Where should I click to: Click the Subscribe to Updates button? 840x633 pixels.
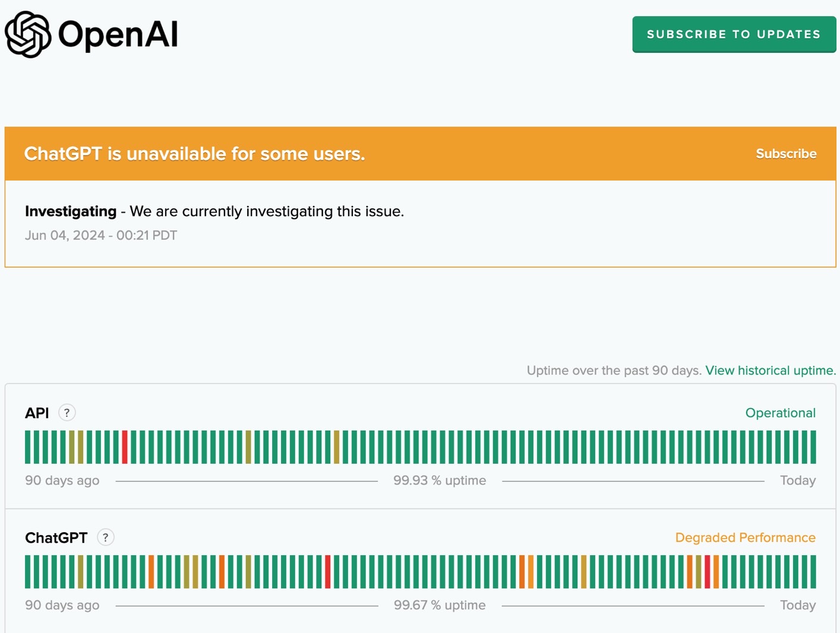[x=734, y=34]
